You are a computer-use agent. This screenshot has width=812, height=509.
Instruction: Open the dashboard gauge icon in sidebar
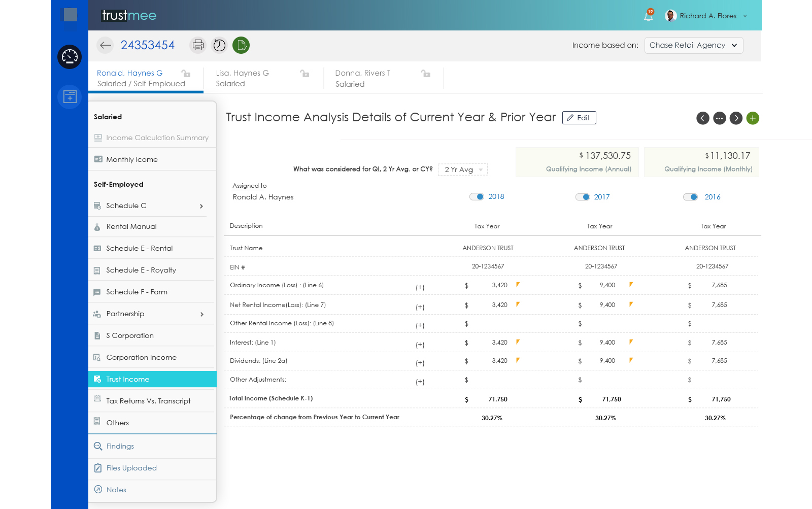click(70, 57)
